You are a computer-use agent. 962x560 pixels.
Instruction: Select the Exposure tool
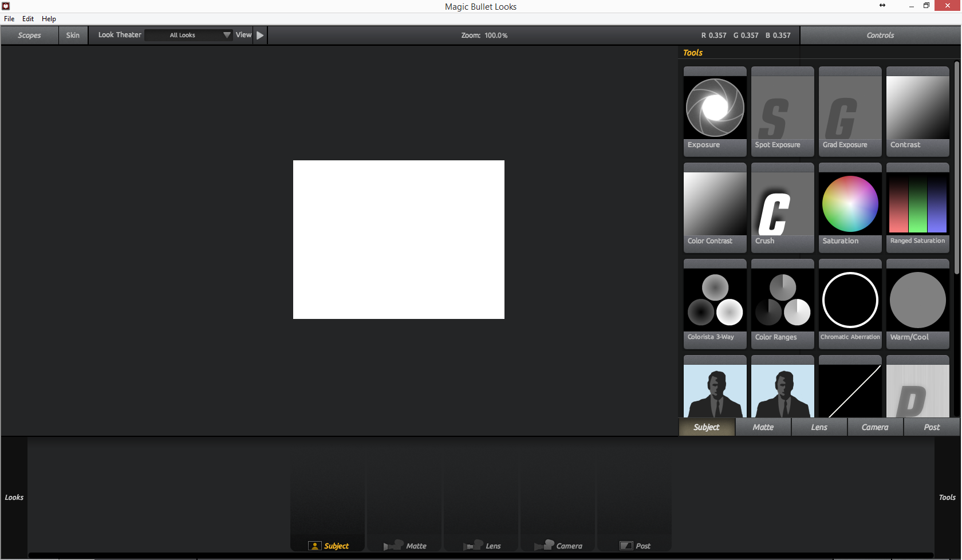click(x=715, y=109)
